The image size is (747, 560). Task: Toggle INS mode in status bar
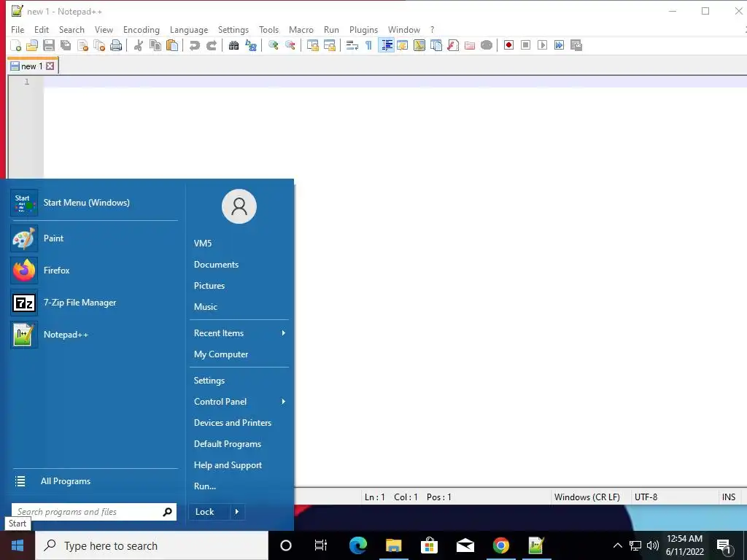pyautogui.click(x=729, y=497)
